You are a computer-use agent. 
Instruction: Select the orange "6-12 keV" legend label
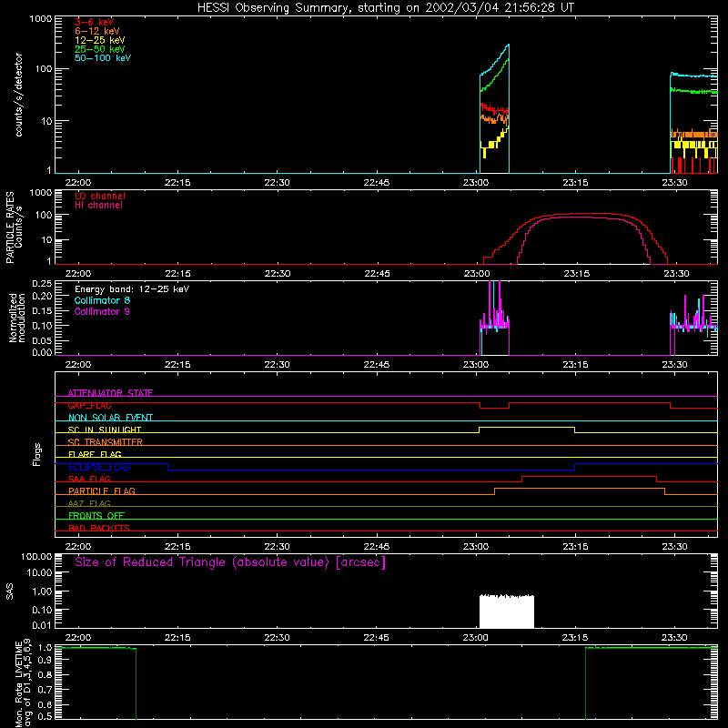pos(97,31)
